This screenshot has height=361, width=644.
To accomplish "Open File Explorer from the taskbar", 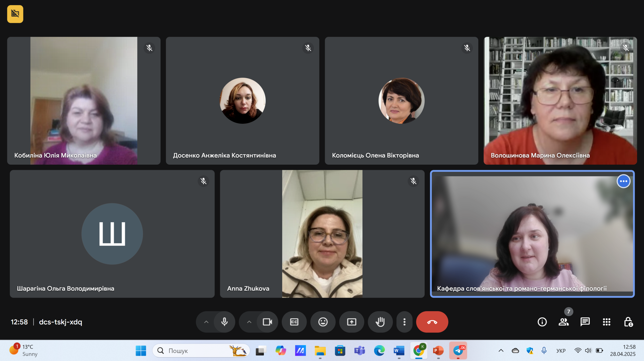I will tap(320, 351).
